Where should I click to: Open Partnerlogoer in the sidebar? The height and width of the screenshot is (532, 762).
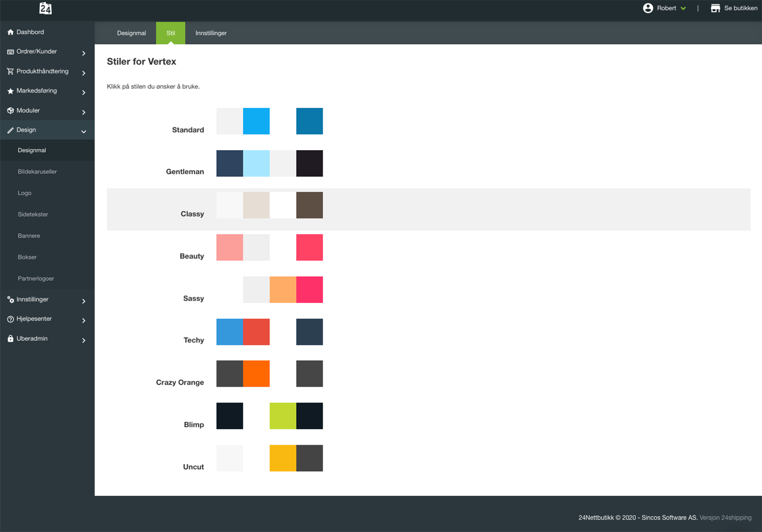pyautogui.click(x=36, y=278)
